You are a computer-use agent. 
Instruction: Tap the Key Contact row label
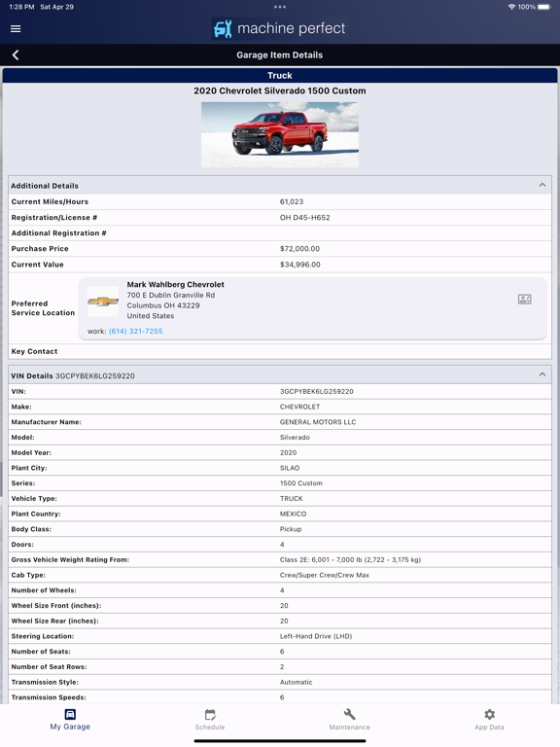pyautogui.click(x=34, y=351)
